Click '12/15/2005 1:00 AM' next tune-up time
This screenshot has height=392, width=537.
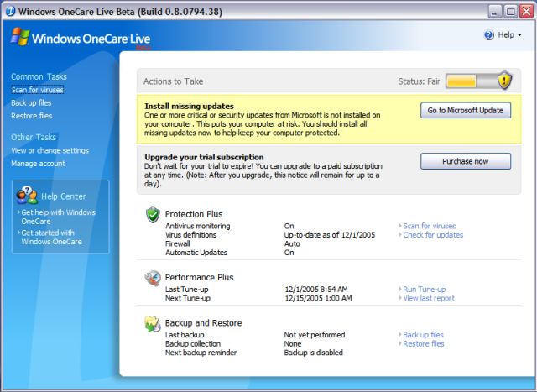pos(318,299)
